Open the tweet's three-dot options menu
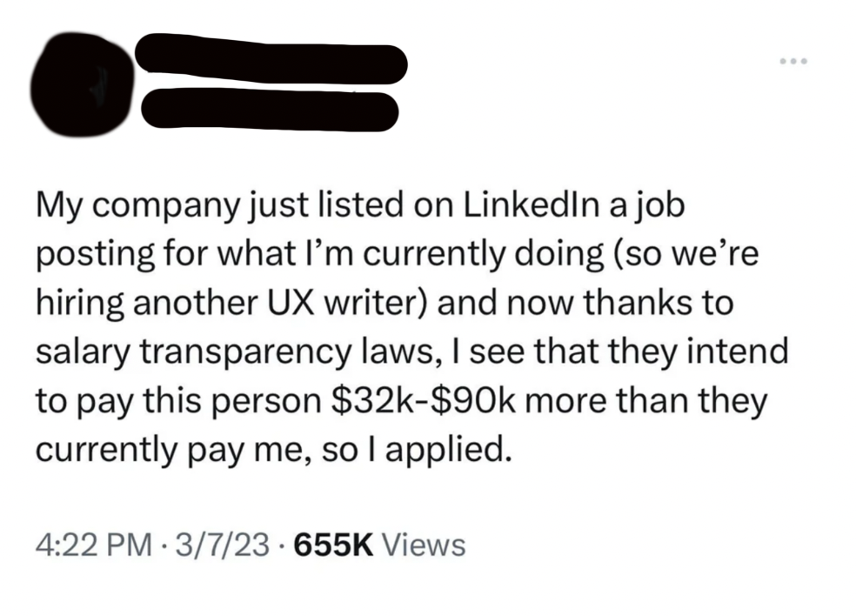Viewport: 856px width, 616px height. point(793,59)
